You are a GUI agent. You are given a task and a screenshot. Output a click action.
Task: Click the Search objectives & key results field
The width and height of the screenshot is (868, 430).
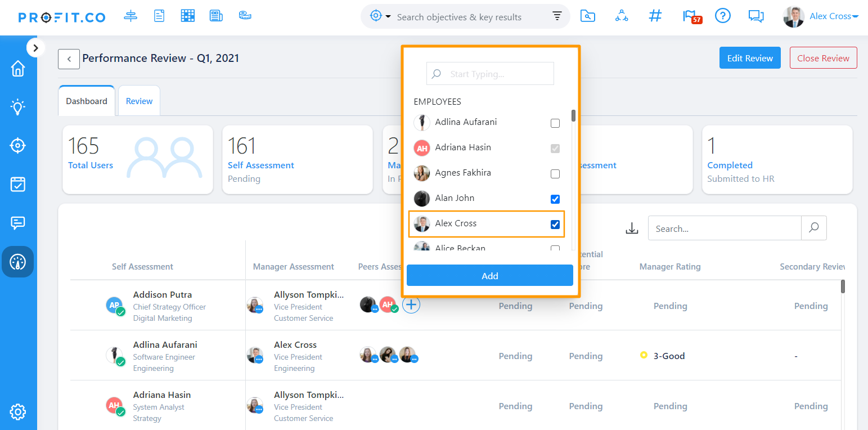point(459,17)
